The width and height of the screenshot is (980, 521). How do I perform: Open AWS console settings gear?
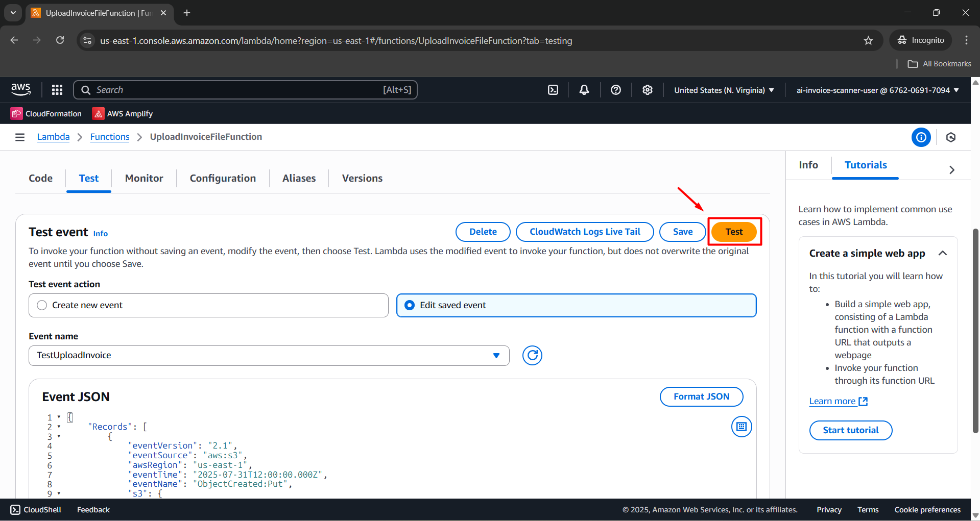coord(648,90)
